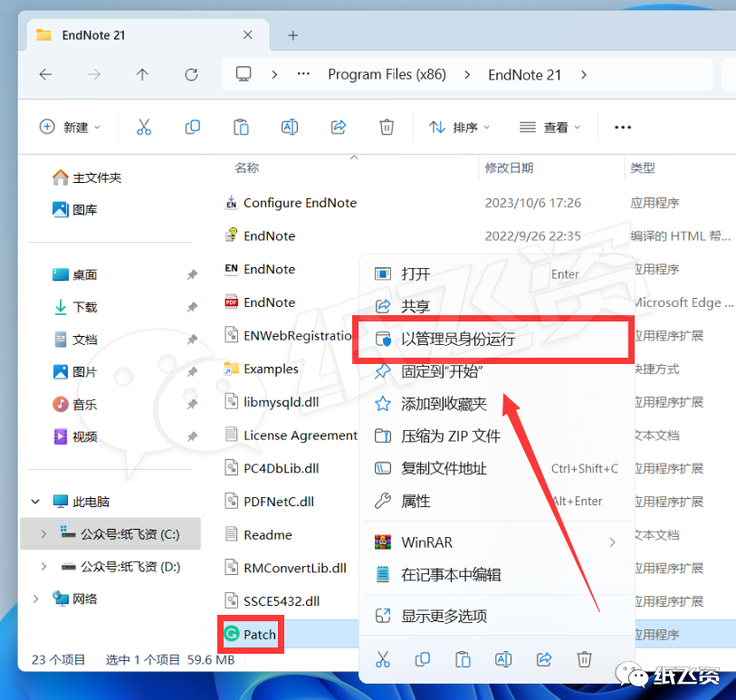Select the EndNote application with EN icon

click(260, 269)
